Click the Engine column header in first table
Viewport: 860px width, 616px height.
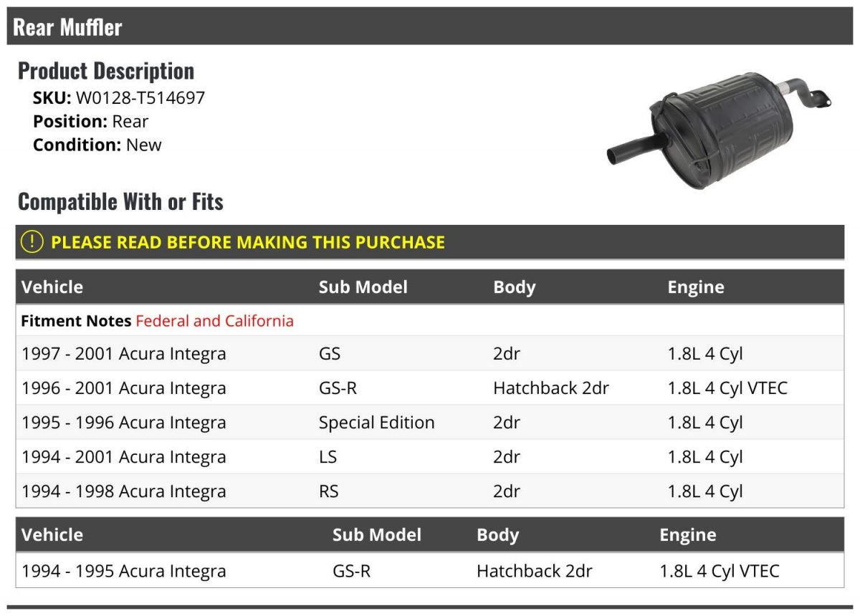(696, 287)
